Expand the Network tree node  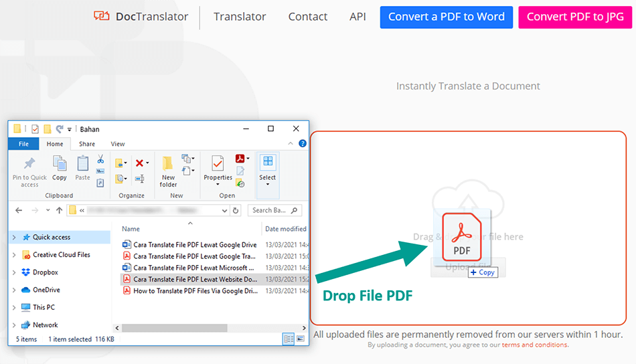[x=14, y=325]
